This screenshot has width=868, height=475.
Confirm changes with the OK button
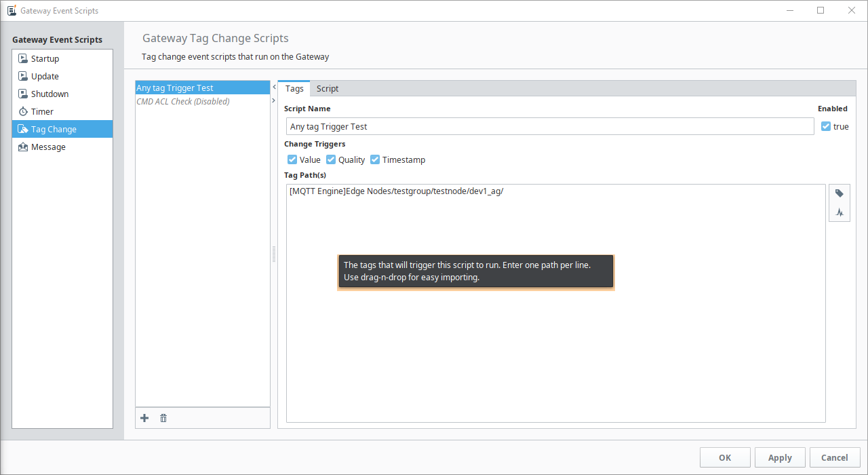tap(725, 457)
